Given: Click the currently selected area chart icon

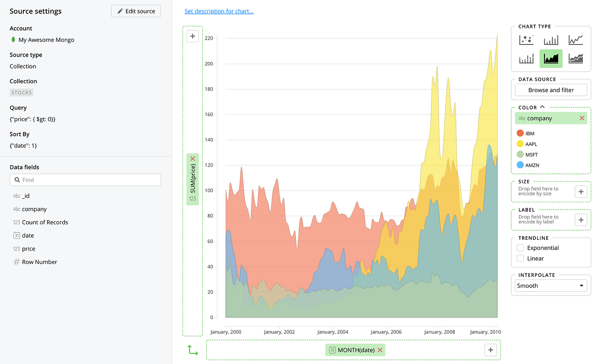Looking at the screenshot, I should 551,58.
